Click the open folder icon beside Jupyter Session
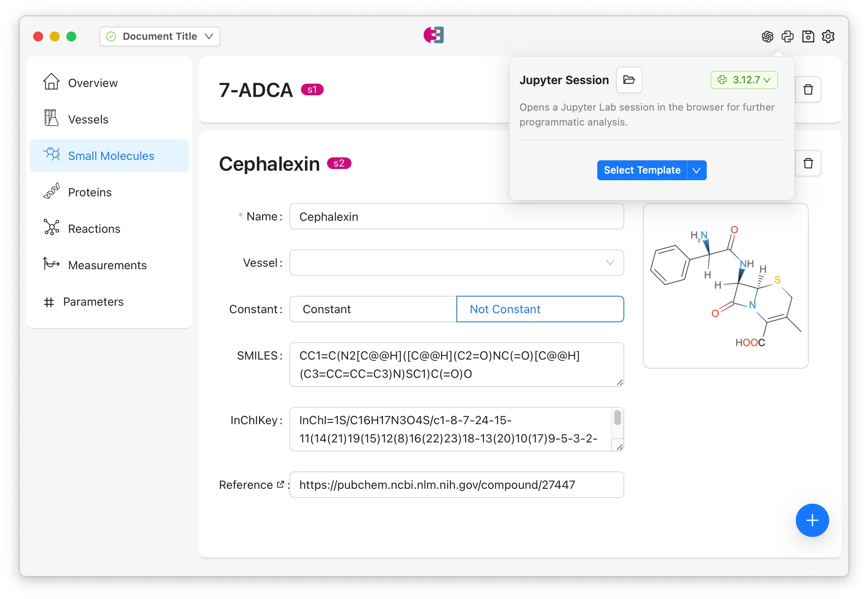Image resolution: width=868 pixels, height=599 pixels. pos(629,80)
